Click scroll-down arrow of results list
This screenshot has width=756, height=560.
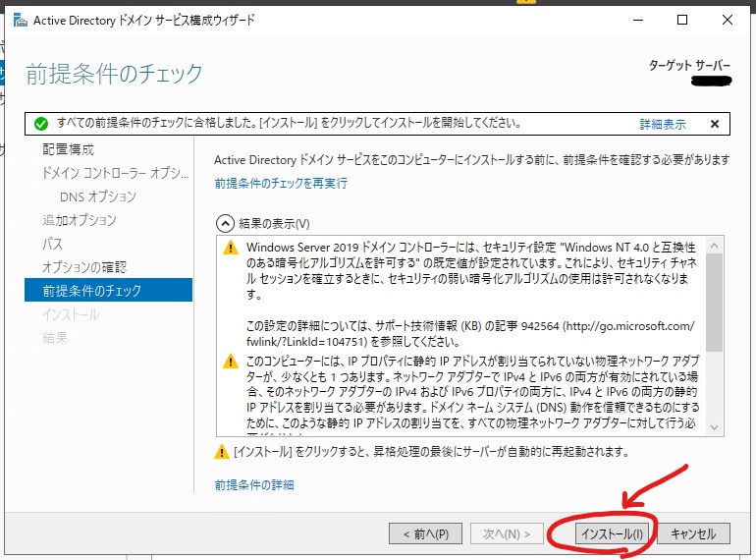tap(715, 427)
